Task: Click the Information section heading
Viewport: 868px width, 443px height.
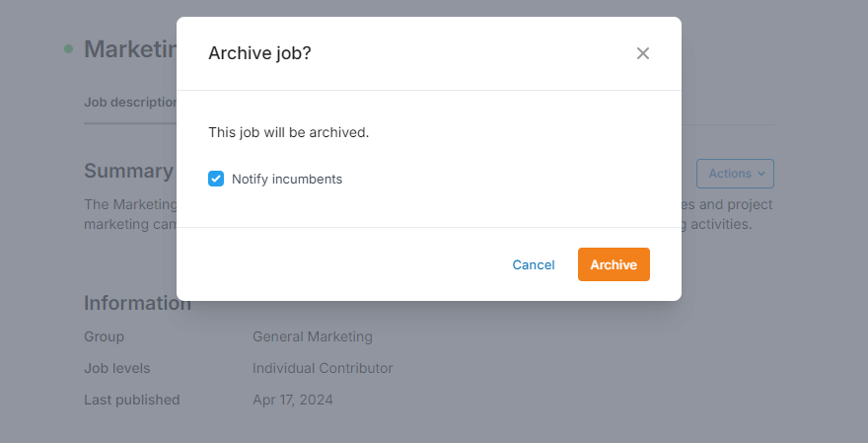Action: (137, 303)
